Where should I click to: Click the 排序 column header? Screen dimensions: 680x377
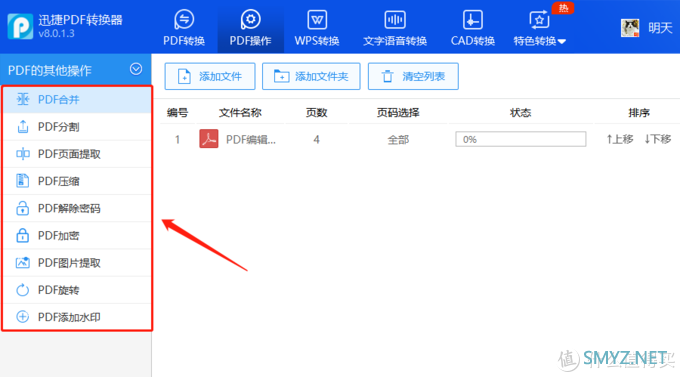tap(639, 113)
